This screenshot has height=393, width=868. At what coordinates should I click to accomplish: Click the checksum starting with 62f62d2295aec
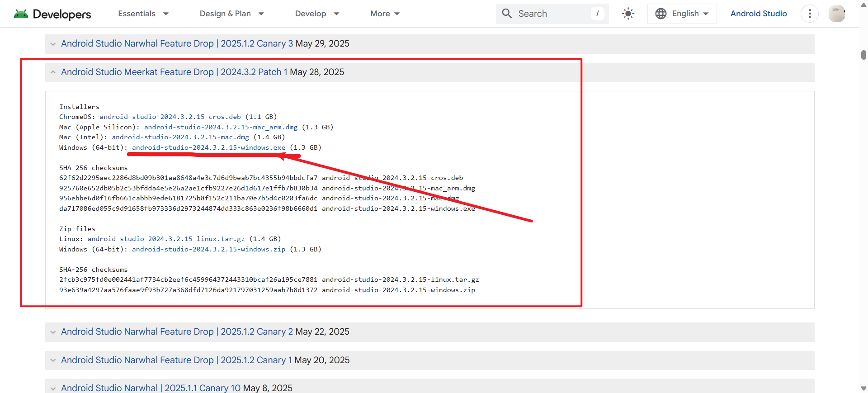188,178
